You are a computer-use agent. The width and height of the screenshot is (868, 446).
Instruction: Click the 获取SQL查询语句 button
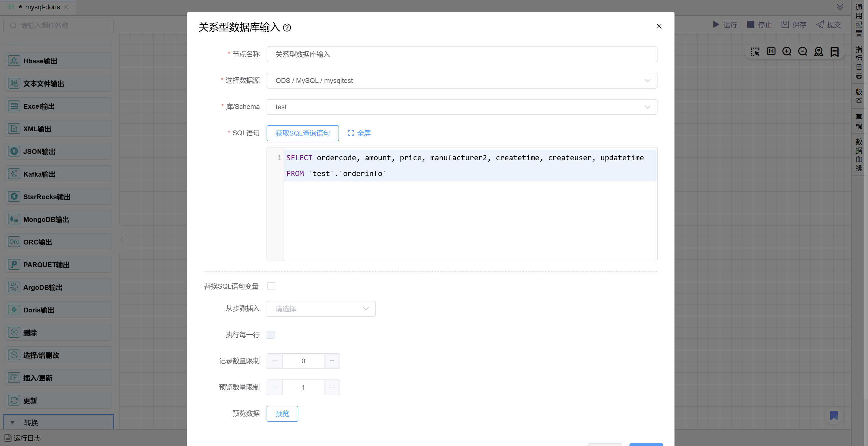302,133
